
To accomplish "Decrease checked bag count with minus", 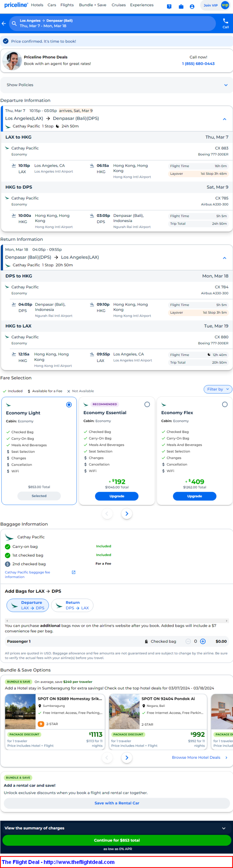I will (x=188, y=641).
